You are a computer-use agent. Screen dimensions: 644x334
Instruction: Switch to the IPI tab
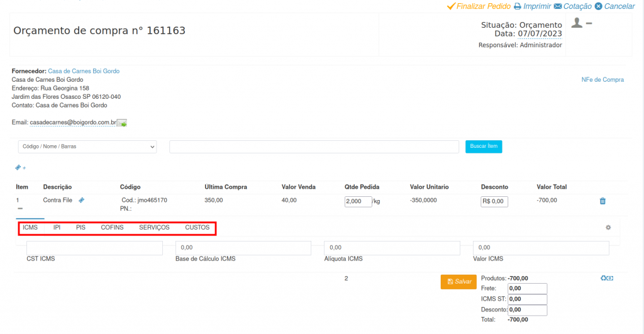[x=57, y=227]
